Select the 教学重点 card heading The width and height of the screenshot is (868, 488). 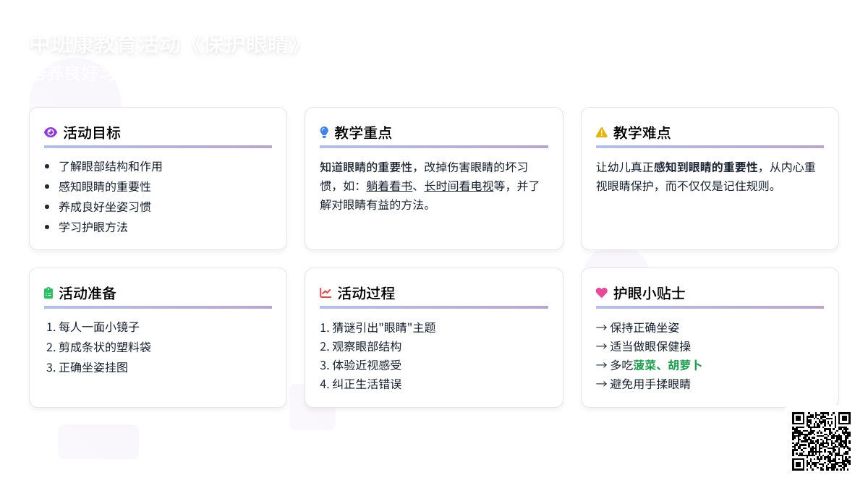click(363, 133)
